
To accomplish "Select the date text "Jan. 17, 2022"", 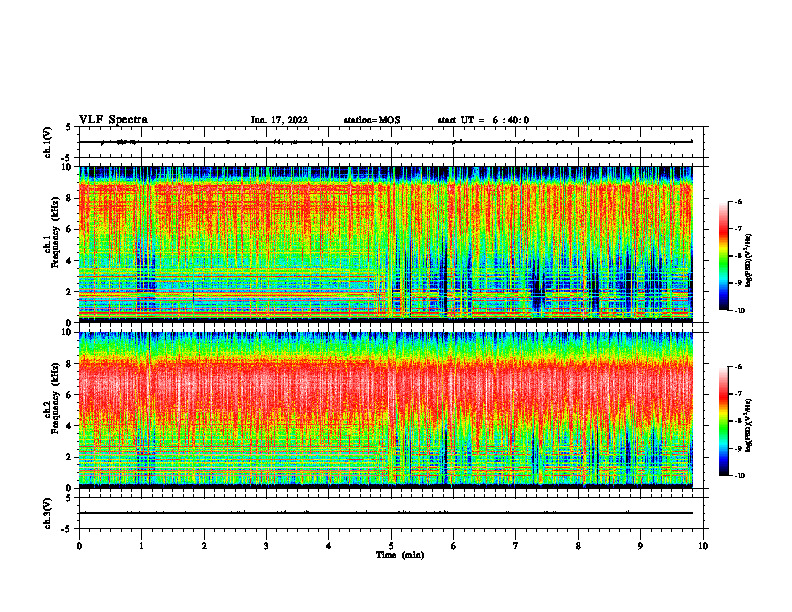I will pyautogui.click(x=279, y=120).
